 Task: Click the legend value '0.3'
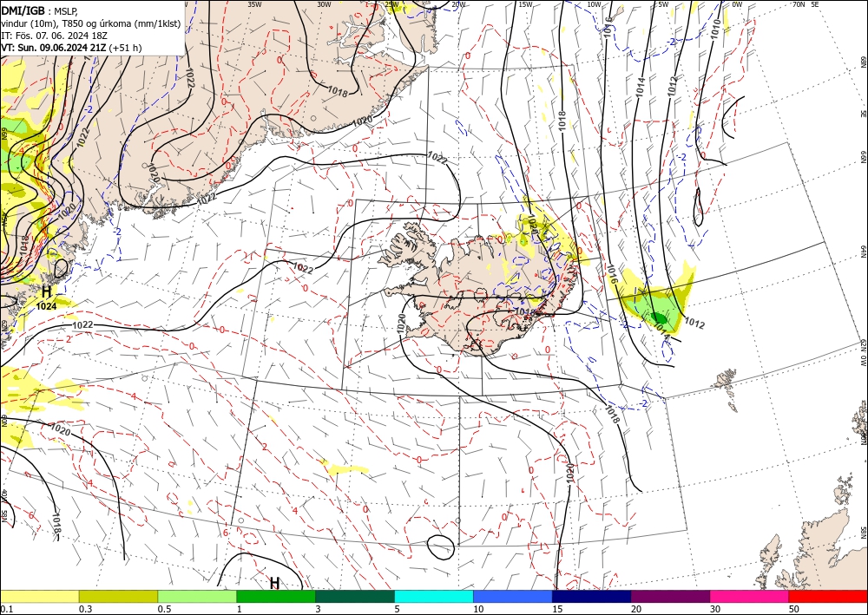pos(85,609)
